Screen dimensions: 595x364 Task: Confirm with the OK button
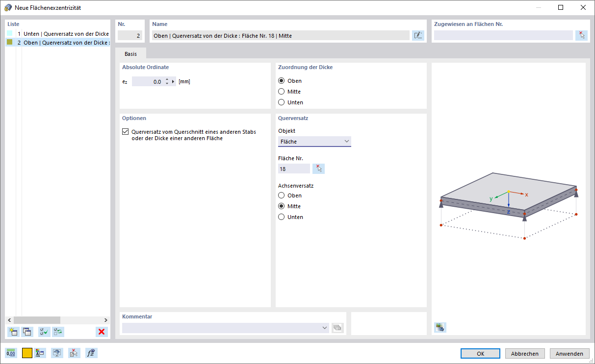click(x=481, y=353)
